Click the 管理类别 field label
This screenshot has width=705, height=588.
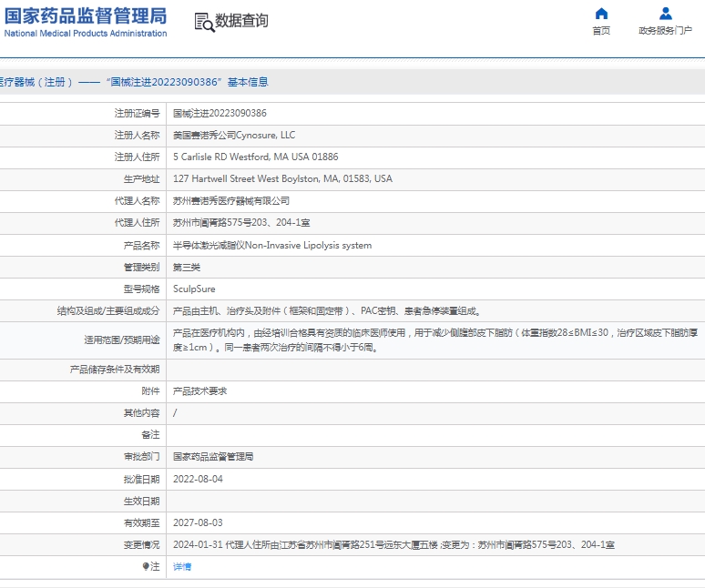[x=141, y=268]
